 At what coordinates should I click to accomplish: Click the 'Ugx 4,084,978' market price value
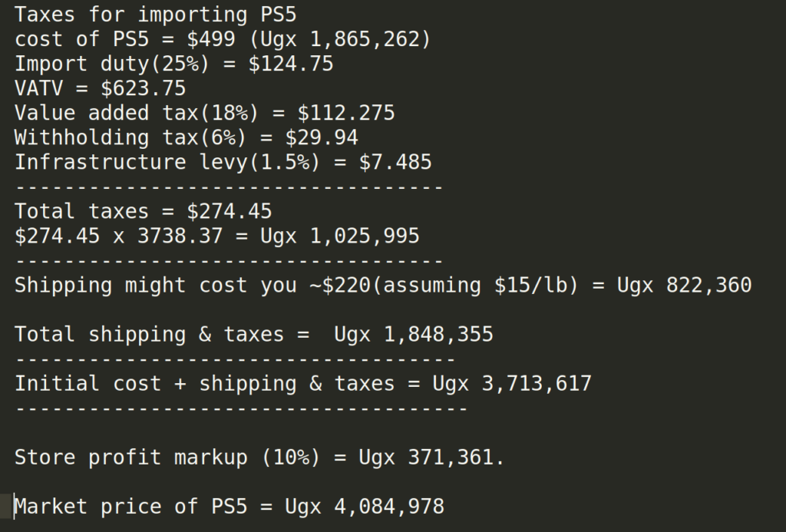tap(365, 507)
